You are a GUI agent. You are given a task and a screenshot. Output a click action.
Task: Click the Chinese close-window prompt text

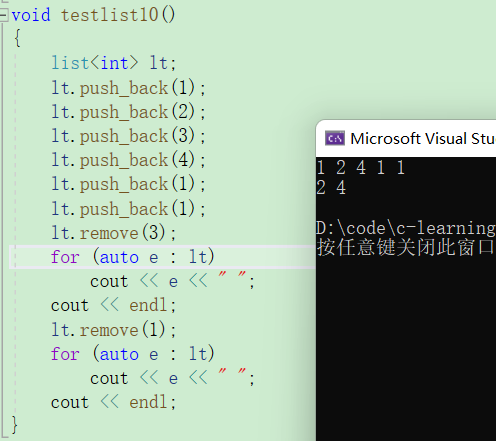coord(405,248)
